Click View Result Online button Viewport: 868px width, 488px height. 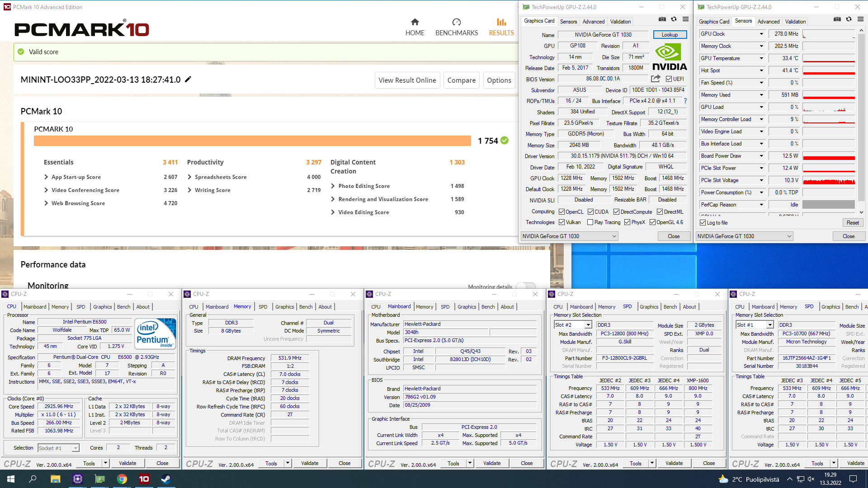pyautogui.click(x=407, y=80)
